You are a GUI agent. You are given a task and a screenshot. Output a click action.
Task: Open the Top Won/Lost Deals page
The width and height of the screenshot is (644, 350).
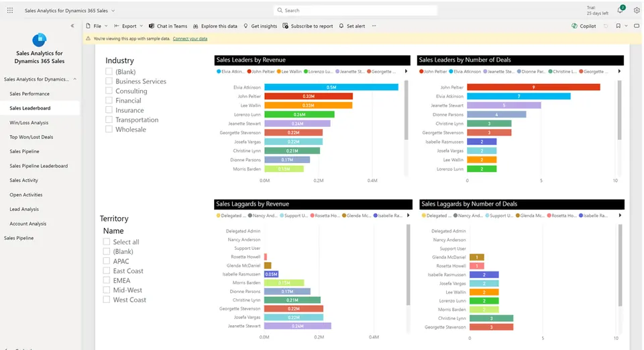32,137
